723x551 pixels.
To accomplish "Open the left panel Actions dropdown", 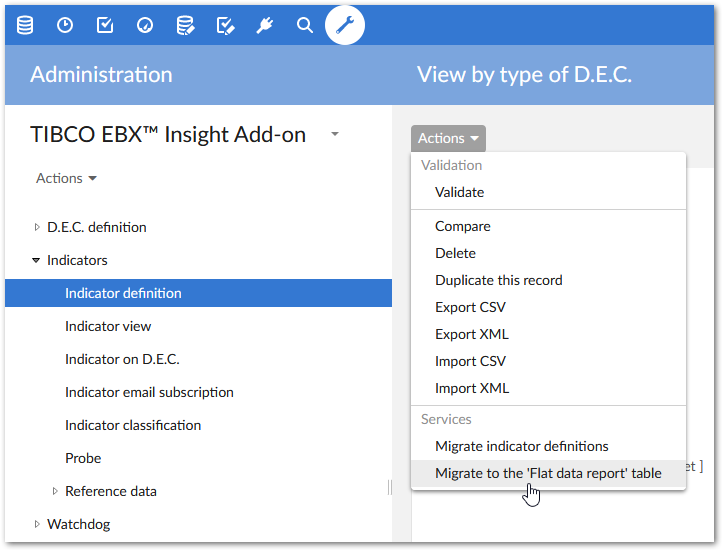I will [67, 178].
